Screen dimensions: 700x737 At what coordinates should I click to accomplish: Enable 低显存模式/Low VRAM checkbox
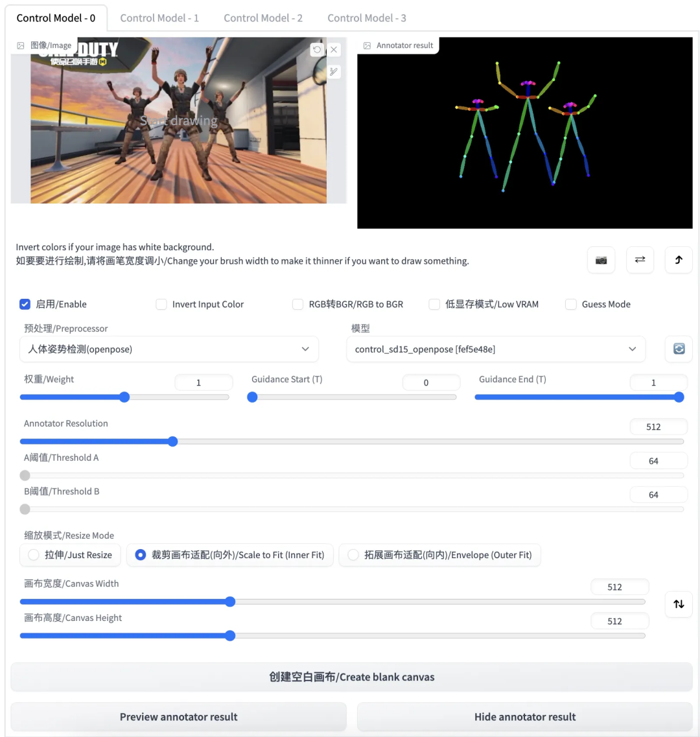coord(434,304)
